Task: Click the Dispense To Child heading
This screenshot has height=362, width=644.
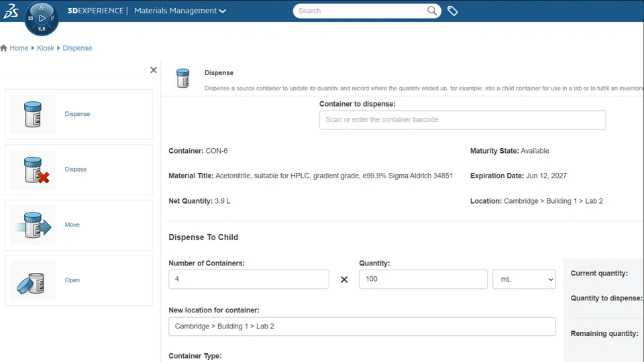Action: (x=203, y=237)
